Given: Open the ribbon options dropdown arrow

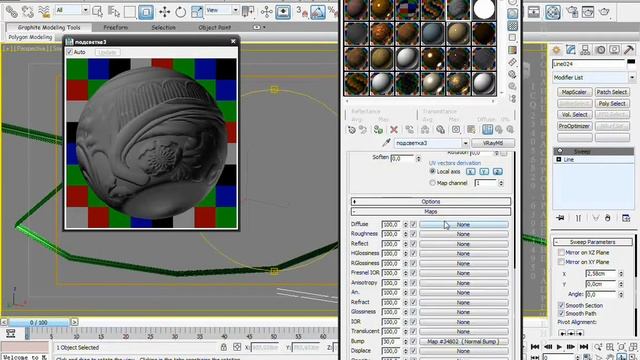Looking at the screenshot, I should coord(264,27).
